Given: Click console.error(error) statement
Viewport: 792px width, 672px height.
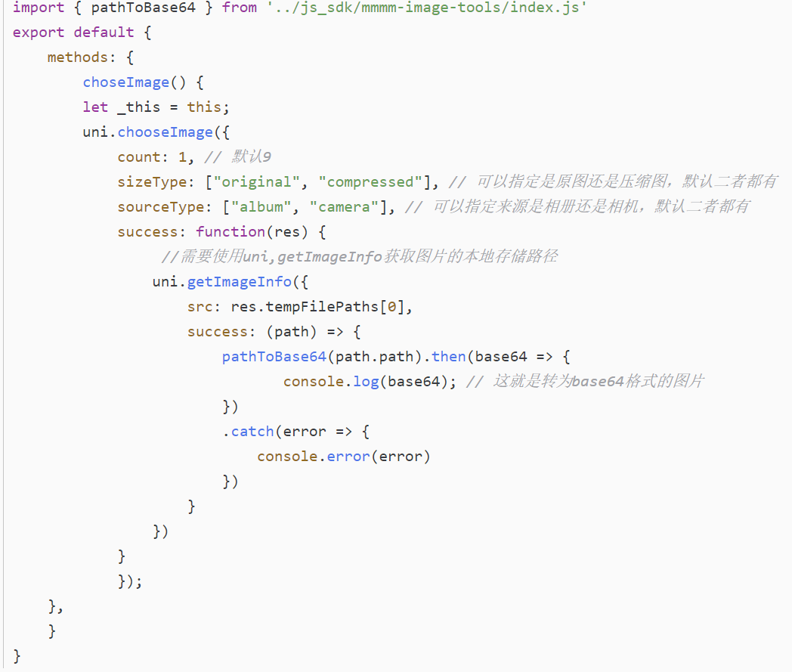Looking at the screenshot, I should pyautogui.click(x=343, y=457).
